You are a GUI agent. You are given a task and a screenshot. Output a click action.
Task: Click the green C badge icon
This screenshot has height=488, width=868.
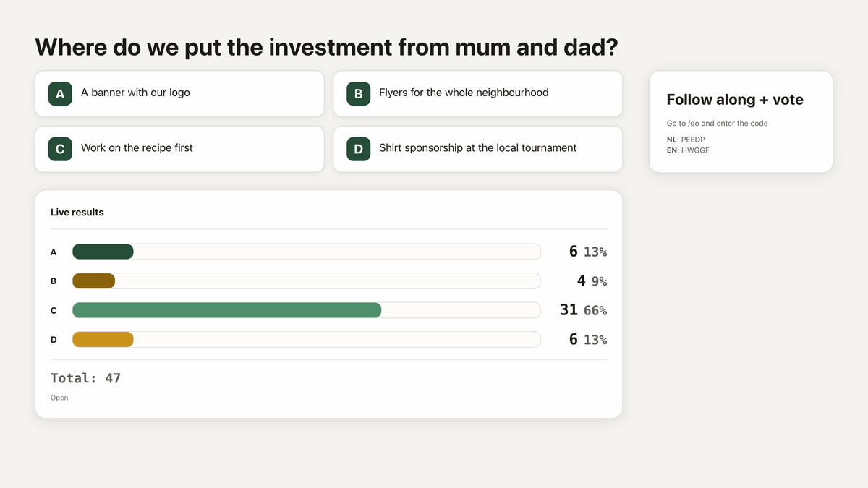click(60, 149)
